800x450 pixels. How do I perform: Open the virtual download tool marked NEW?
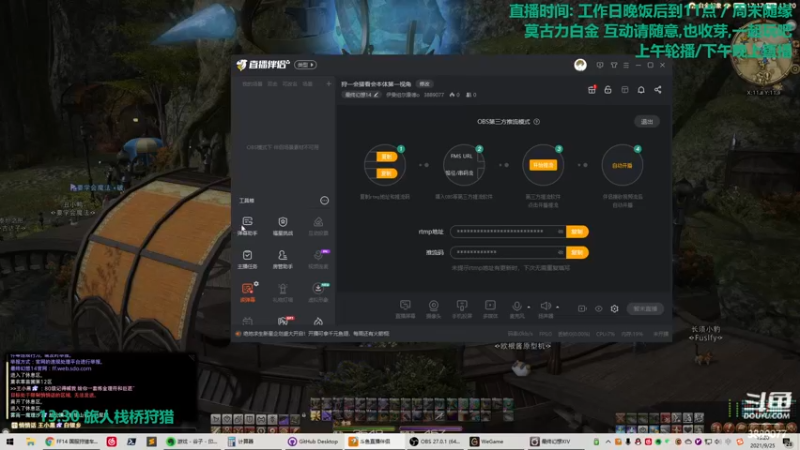(x=318, y=292)
